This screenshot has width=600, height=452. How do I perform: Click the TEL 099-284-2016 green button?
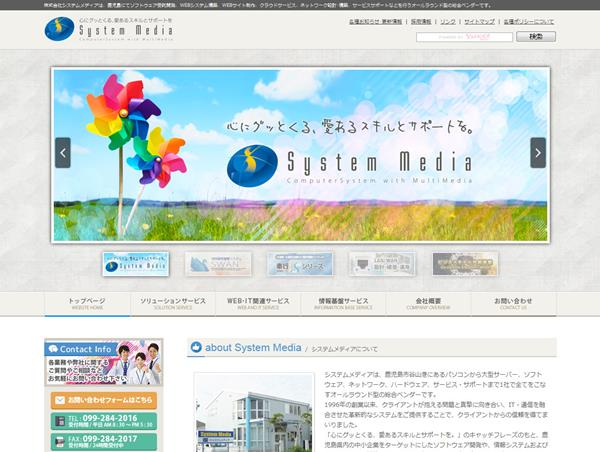coord(104,421)
